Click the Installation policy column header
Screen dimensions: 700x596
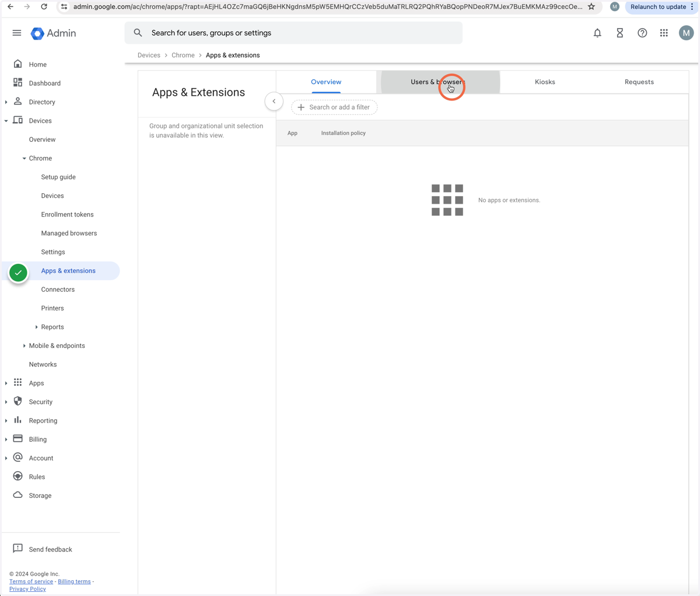click(x=343, y=133)
